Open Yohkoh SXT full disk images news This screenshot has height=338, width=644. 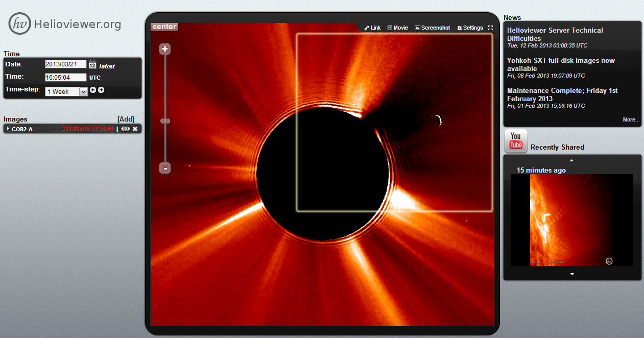[561, 64]
